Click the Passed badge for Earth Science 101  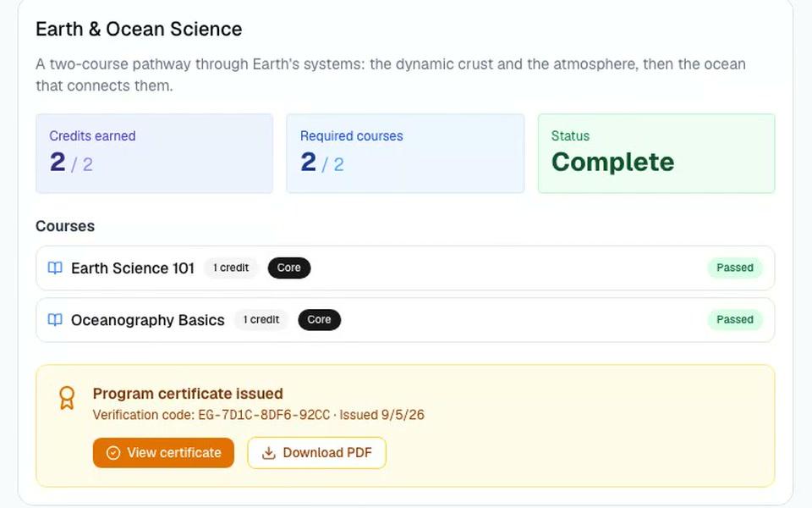tap(735, 268)
